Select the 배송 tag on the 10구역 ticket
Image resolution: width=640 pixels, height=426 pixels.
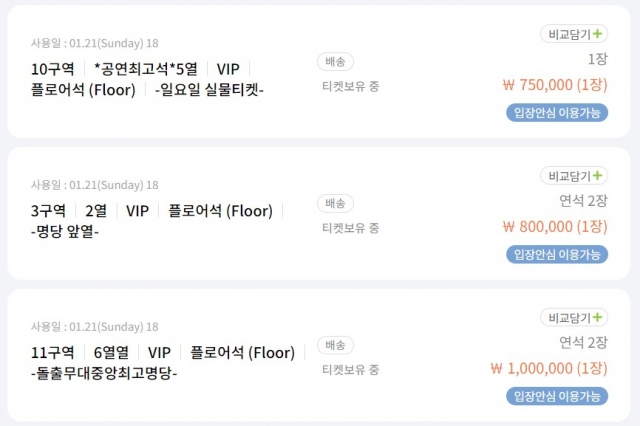pos(335,62)
